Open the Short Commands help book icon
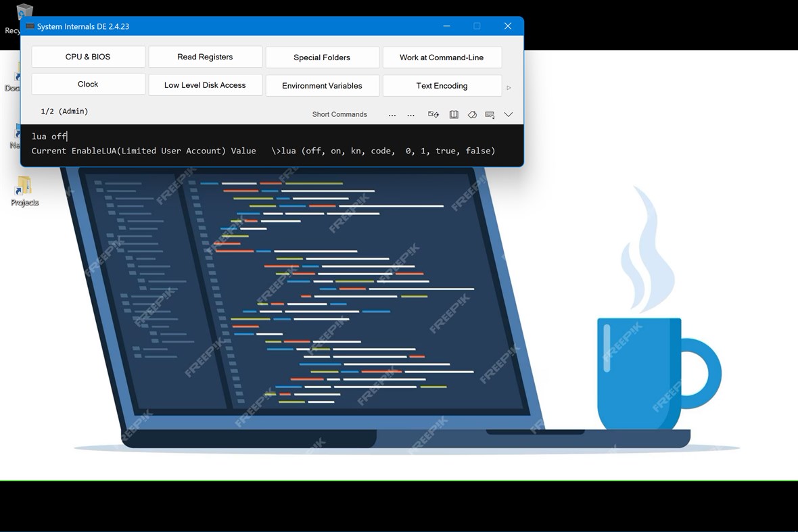Image resolution: width=798 pixels, height=532 pixels. 454,114
